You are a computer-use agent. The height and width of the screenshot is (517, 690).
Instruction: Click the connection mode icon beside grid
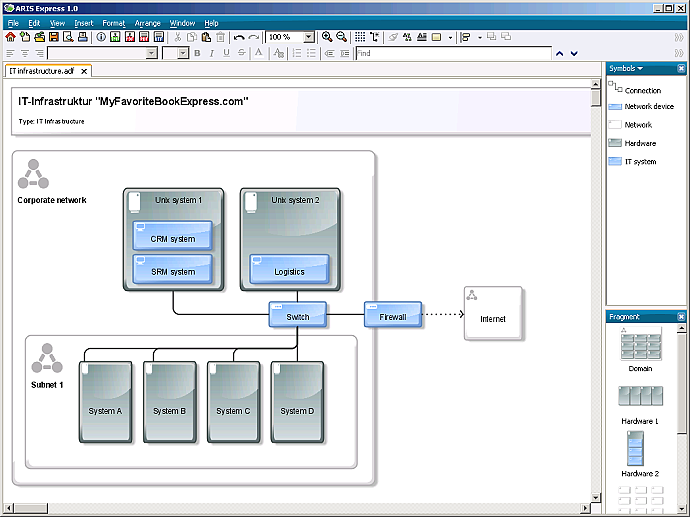(x=374, y=37)
